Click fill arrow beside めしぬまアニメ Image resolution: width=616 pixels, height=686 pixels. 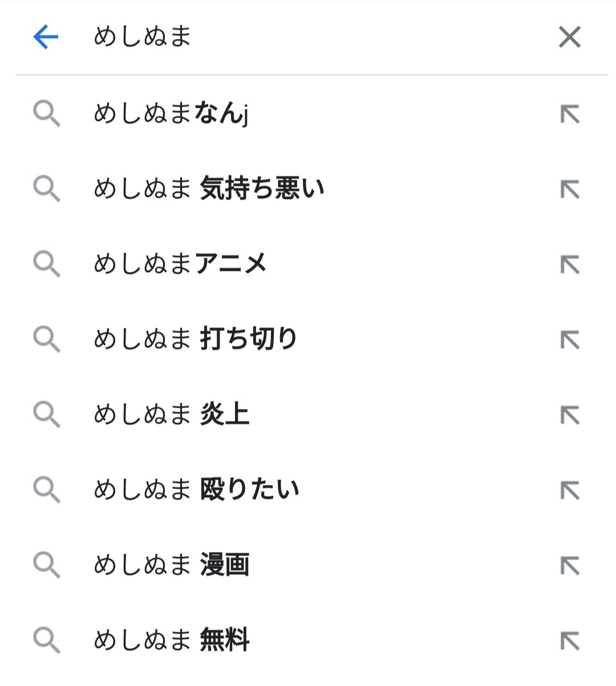[570, 265]
